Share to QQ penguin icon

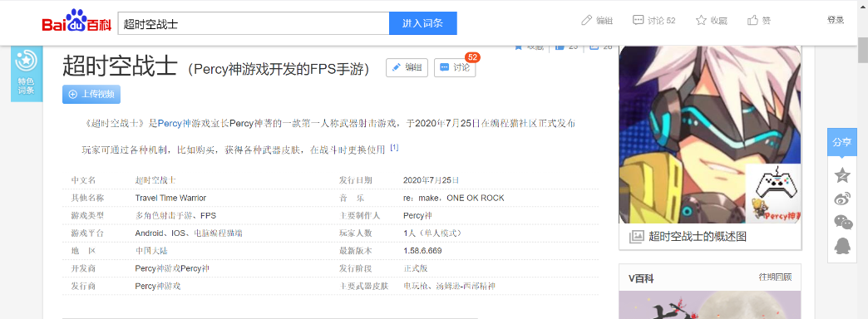click(x=842, y=245)
